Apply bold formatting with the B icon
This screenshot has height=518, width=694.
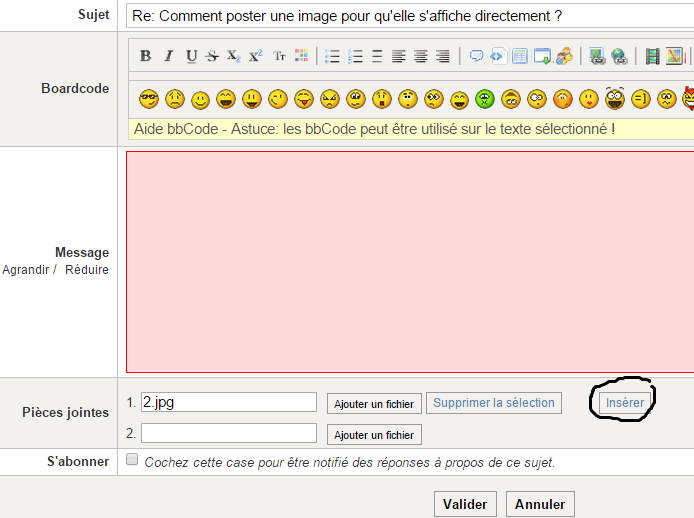coord(145,56)
